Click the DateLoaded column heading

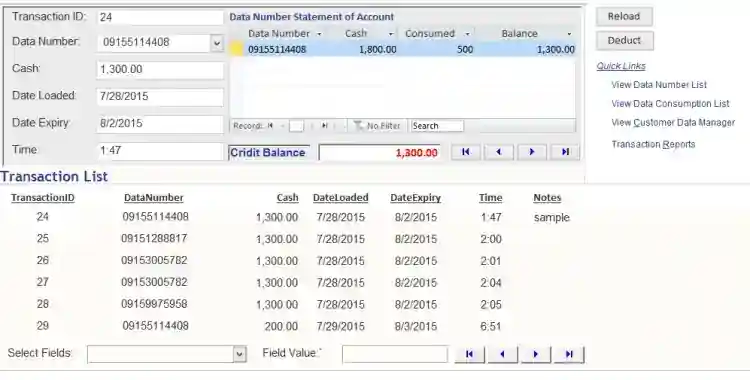[x=341, y=198]
